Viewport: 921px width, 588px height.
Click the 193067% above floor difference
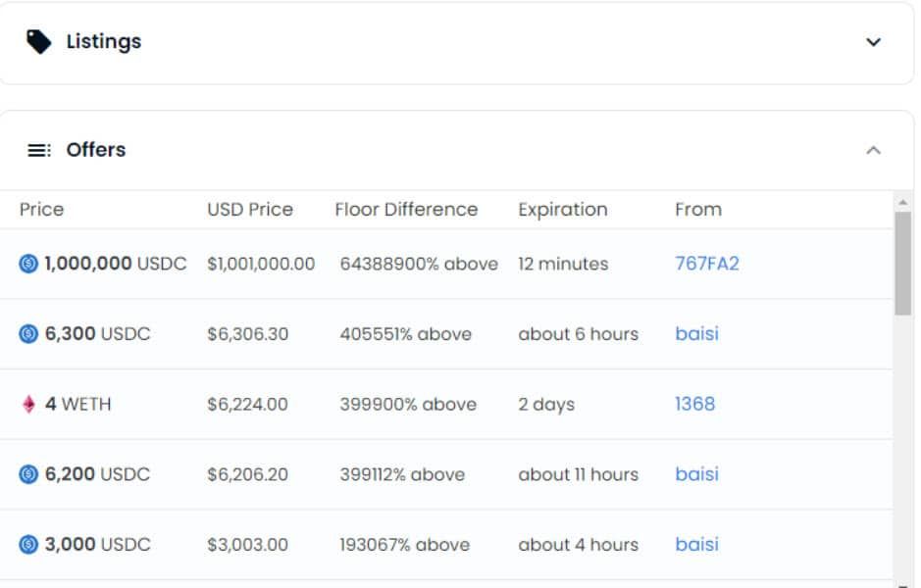(x=404, y=545)
